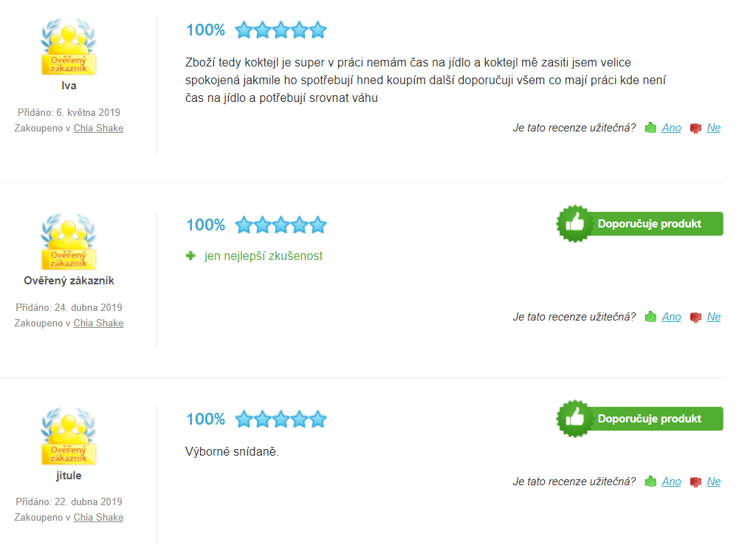Mark Iva's review not useful with Ne
The height and width of the screenshot is (548, 756).
(x=714, y=128)
